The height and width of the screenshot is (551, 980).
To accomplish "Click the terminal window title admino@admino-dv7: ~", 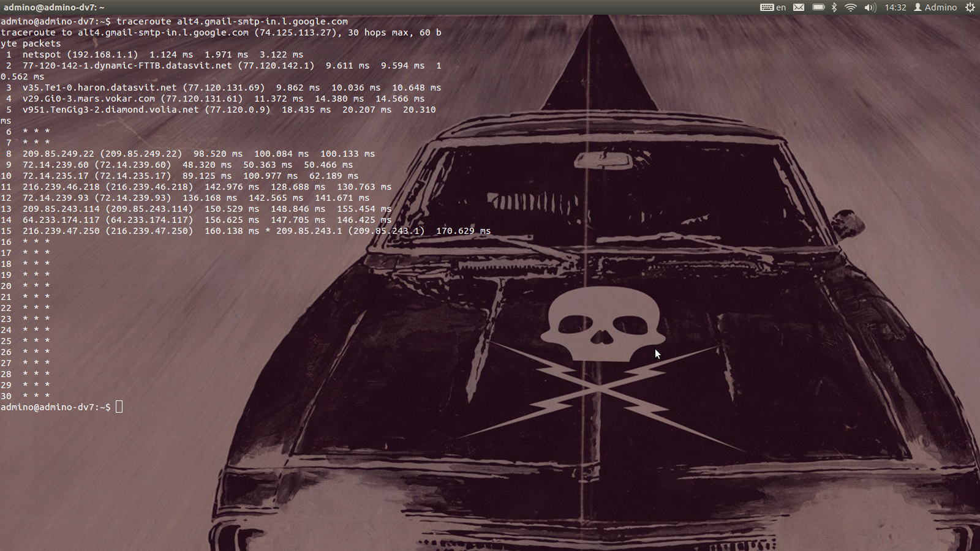I will (54, 7).
